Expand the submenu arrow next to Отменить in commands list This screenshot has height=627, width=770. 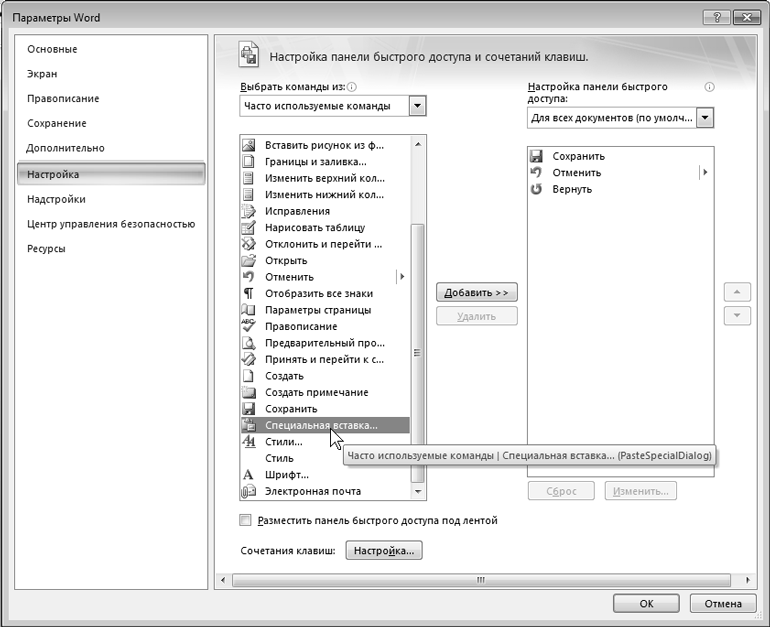(x=402, y=277)
